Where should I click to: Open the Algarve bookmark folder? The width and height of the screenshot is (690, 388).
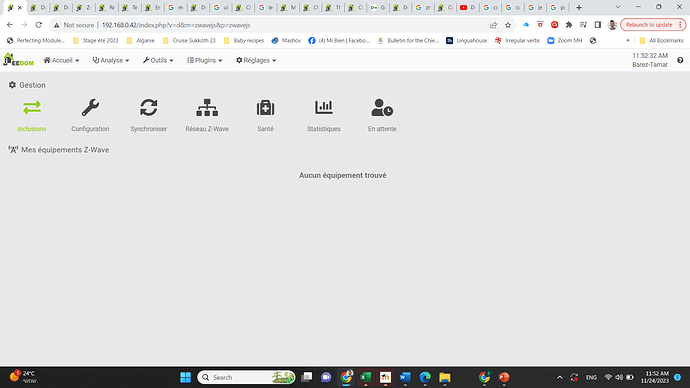(140, 40)
